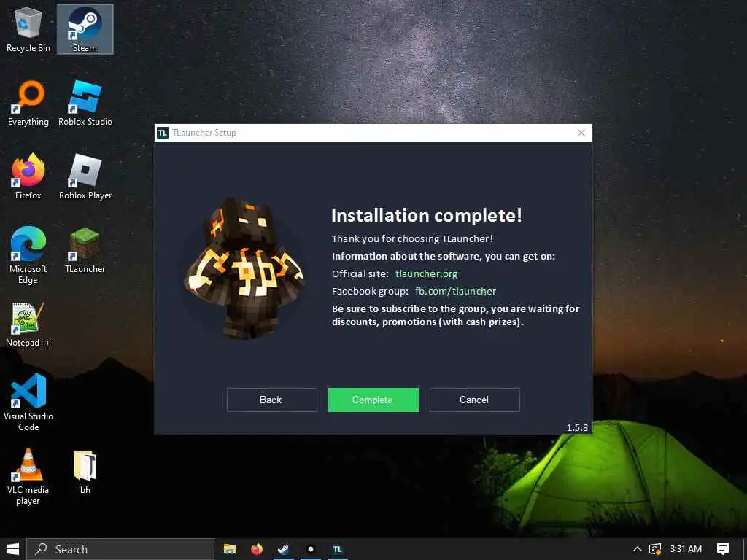
Task: Open the Windows Start menu
Action: (13, 549)
